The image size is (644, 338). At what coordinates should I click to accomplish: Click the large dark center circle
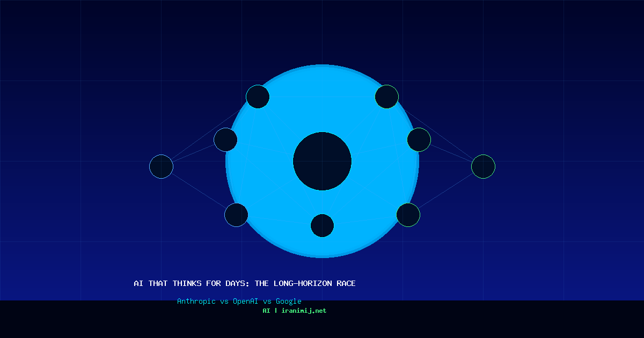click(x=322, y=161)
